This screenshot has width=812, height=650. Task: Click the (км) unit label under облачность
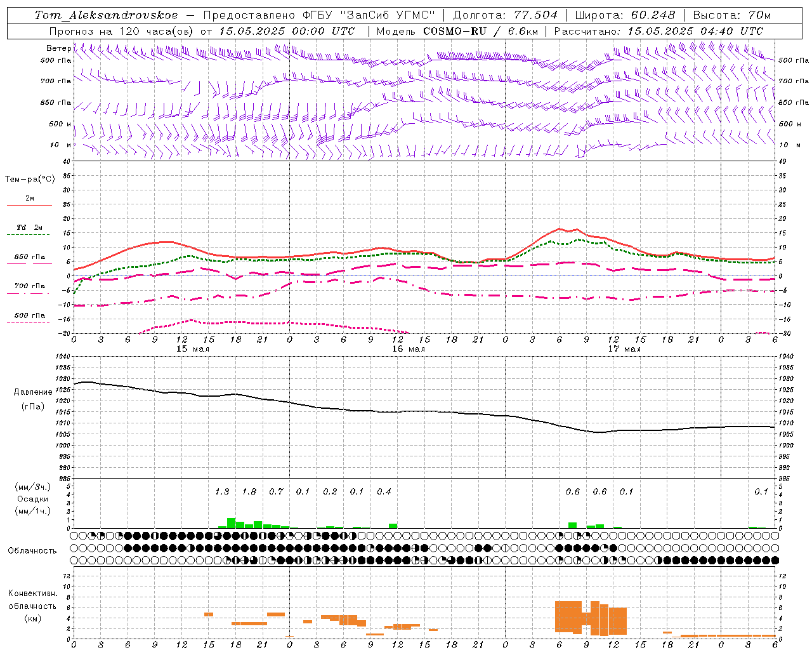32,618
